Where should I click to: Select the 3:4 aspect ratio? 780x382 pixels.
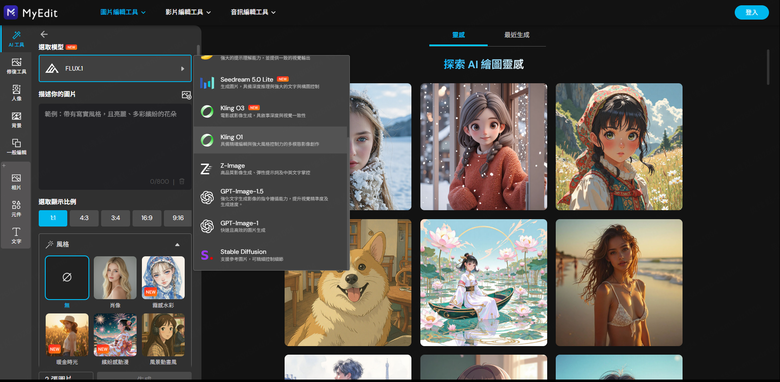click(115, 218)
